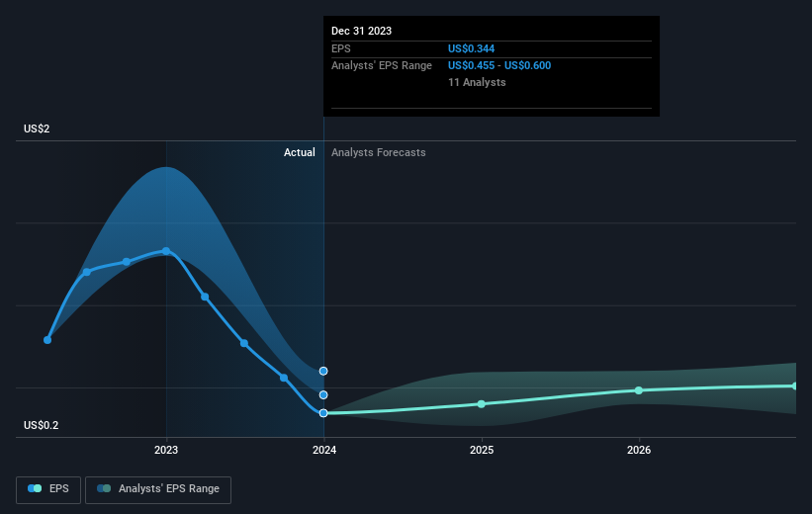Click the Analysts Forecasts section label
Screen dimensions: 812x514
pyautogui.click(x=379, y=152)
